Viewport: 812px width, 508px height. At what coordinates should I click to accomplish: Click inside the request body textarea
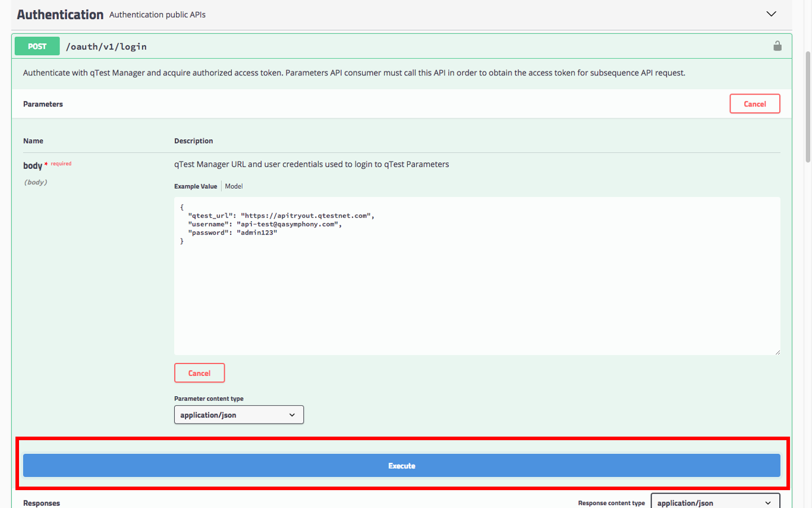point(477,276)
